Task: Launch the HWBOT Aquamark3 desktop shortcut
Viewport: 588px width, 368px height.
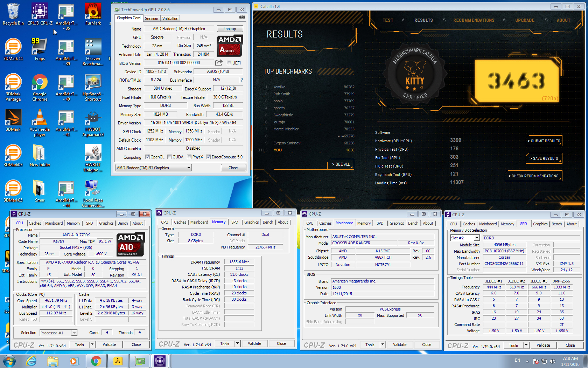Action: [x=93, y=123]
